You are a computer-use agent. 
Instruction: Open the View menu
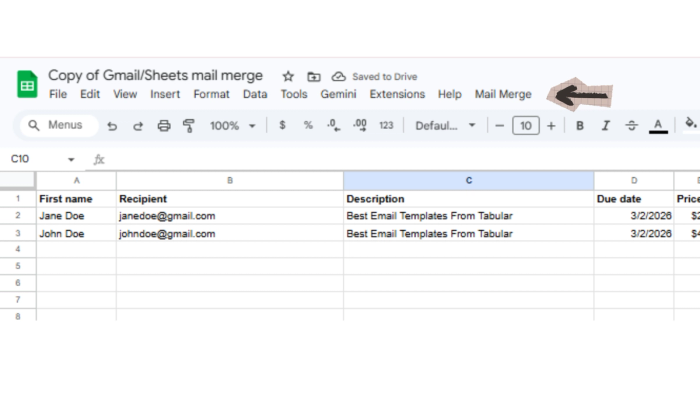pyautogui.click(x=125, y=94)
